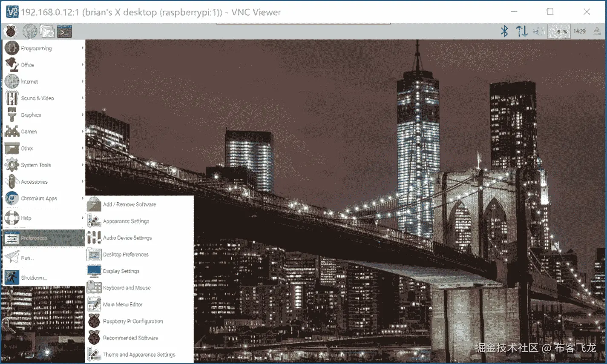Open the File Manager folder icon

coord(48,31)
